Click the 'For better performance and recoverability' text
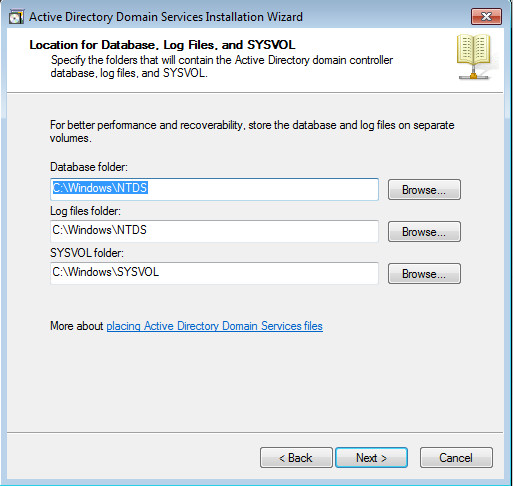 (252, 131)
